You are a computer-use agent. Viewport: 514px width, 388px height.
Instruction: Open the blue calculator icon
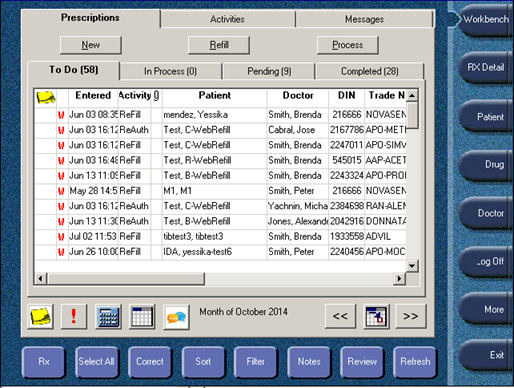click(108, 316)
